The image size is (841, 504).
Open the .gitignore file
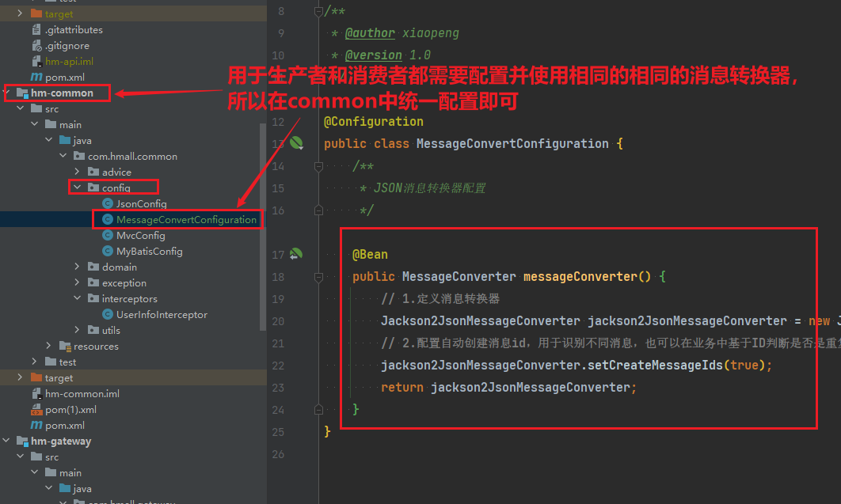[x=67, y=45]
